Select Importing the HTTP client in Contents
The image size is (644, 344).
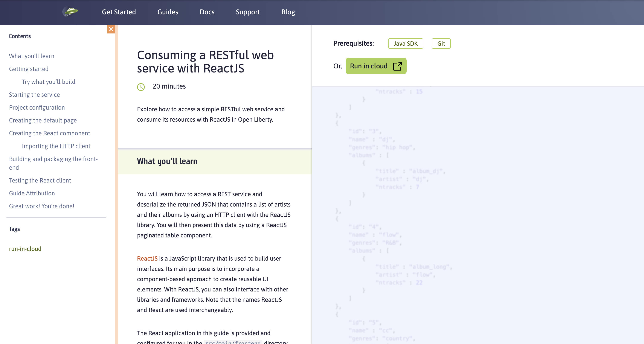tap(56, 146)
